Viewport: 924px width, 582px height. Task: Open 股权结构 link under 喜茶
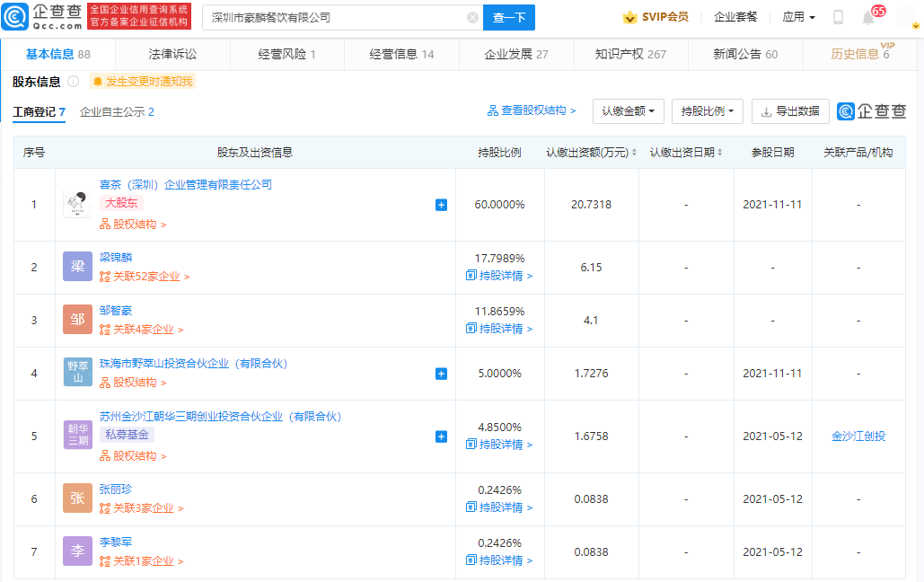pyautogui.click(x=133, y=224)
